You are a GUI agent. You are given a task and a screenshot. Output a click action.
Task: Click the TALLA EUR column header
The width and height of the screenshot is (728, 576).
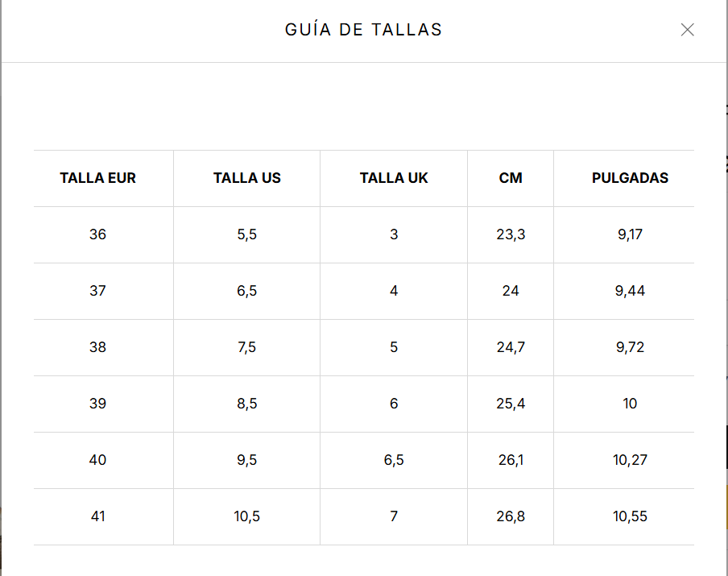point(97,178)
